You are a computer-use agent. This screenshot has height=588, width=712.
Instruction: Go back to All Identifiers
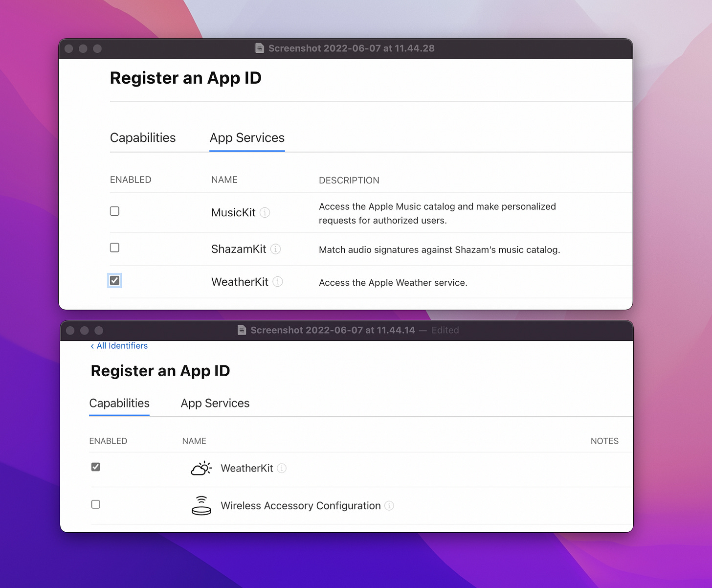point(119,346)
